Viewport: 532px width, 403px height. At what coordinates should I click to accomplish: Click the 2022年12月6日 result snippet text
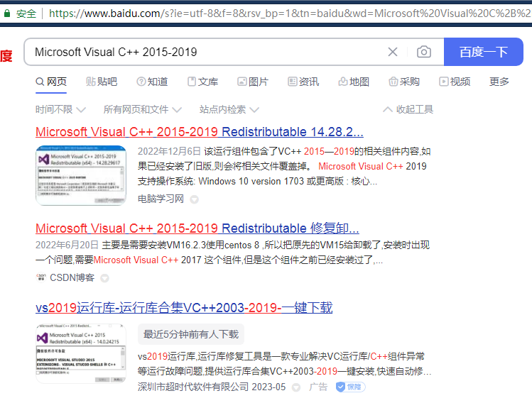tap(284, 166)
